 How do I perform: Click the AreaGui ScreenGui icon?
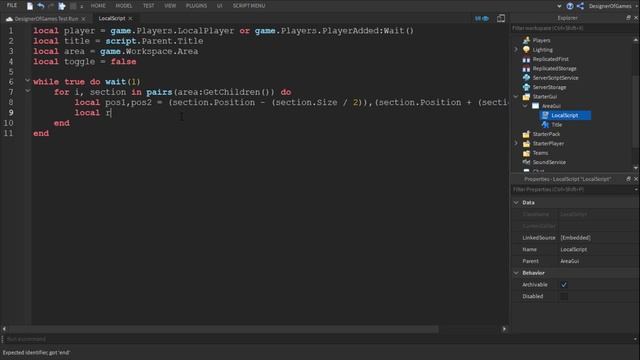(536, 106)
